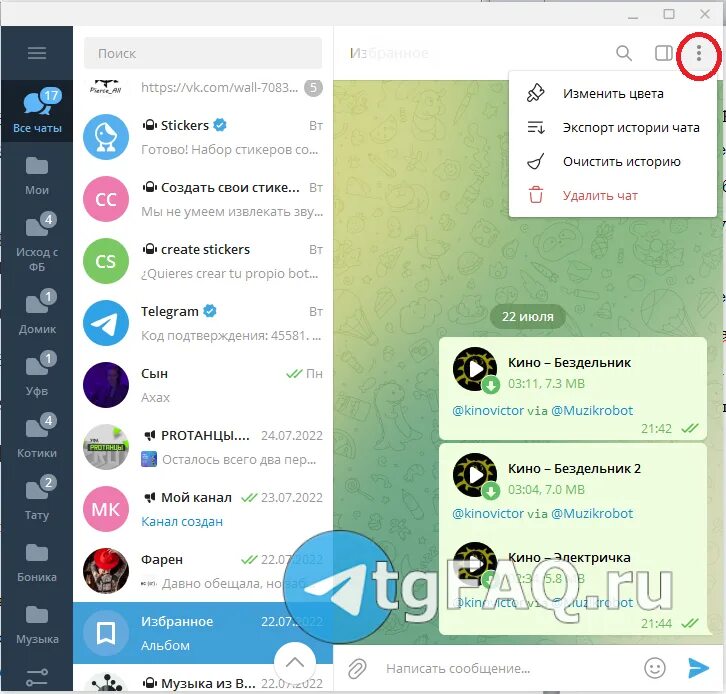The image size is (726, 694).
Task: Toggle the right info side panel
Action: pos(663,53)
